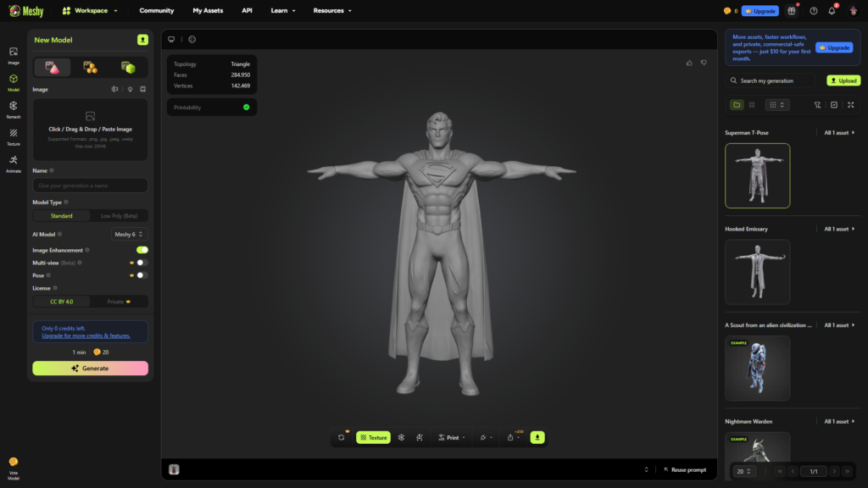This screenshot has height=488, width=868.
Task: Click the green download button in viewport toolbar
Action: click(x=537, y=437)
